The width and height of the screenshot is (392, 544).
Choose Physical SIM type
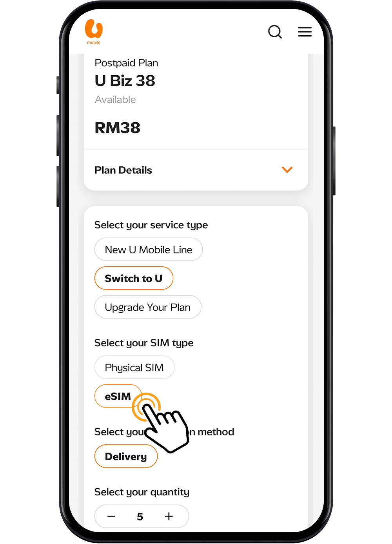tap(134, 368)
